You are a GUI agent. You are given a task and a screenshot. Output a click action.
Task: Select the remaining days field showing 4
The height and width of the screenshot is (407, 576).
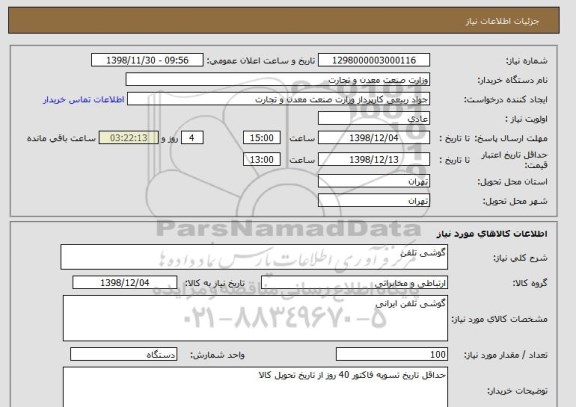pos(192,138)
